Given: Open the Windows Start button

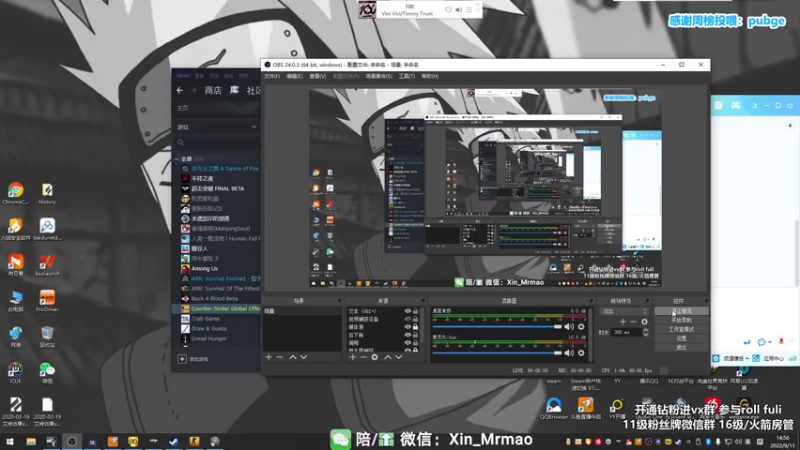Looking at the screenshot, I should coord(10,441).
